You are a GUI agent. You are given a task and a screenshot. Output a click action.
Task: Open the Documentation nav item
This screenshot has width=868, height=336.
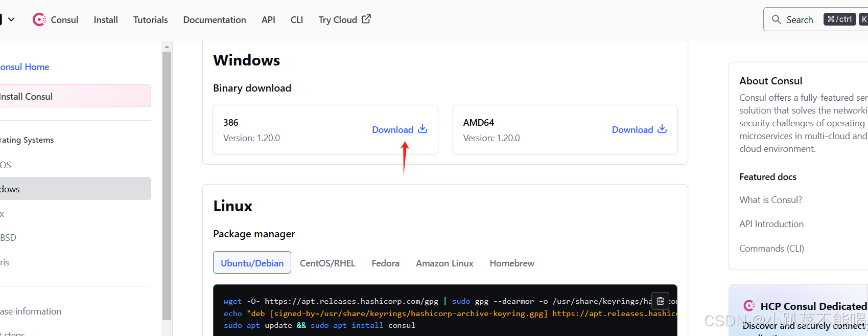click(215, 19)
